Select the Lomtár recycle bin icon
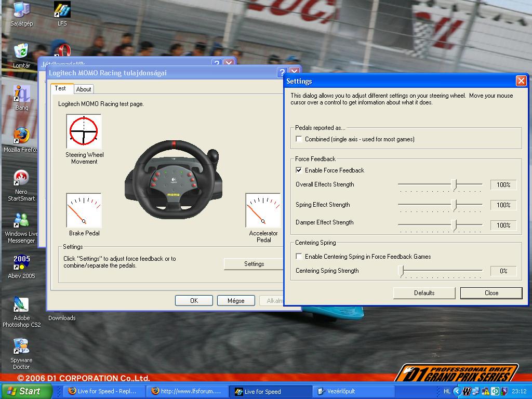This screenshot has width=532, height=399. [x=21, y=56]
